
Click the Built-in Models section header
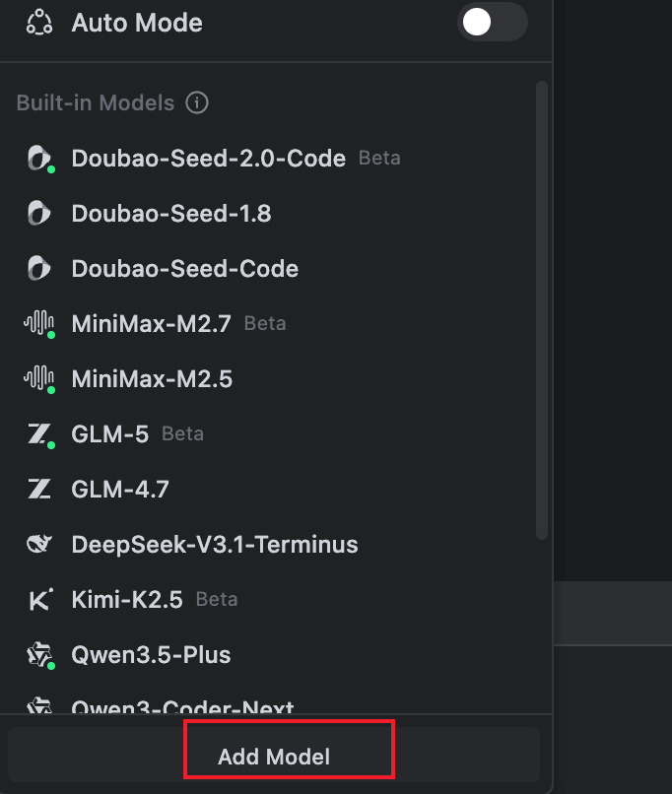95,102
